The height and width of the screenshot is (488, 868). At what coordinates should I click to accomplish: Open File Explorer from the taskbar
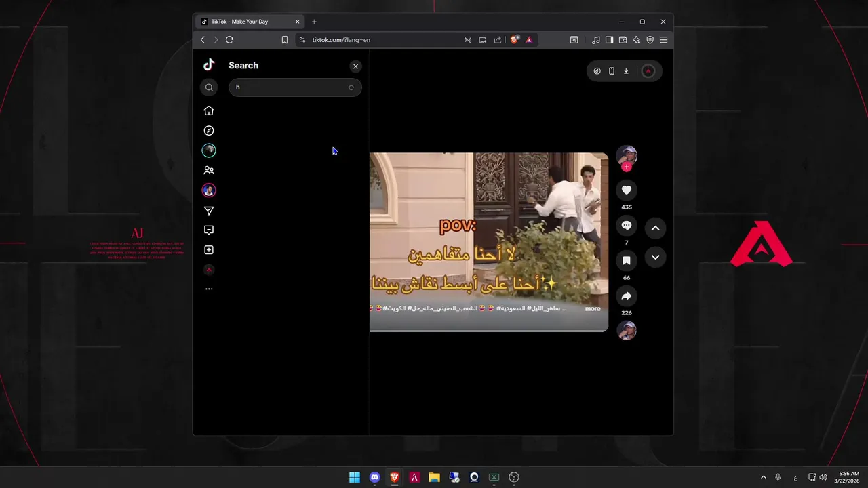click(434, 477)
